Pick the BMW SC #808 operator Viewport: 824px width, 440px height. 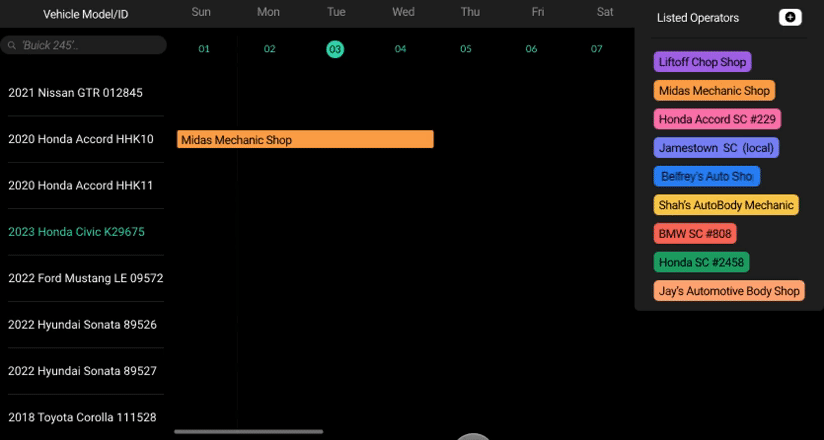[x=695, y=233]
